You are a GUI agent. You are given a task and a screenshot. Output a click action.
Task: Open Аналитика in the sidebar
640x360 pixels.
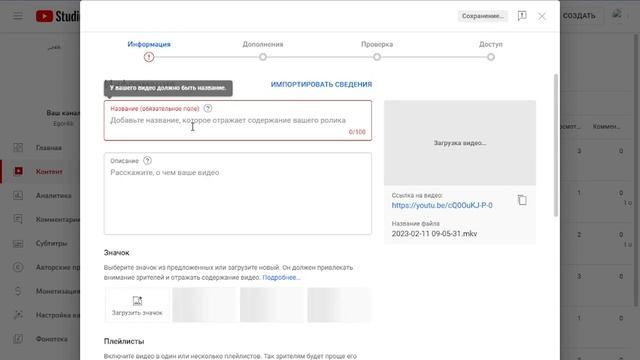tap(41, 196)
